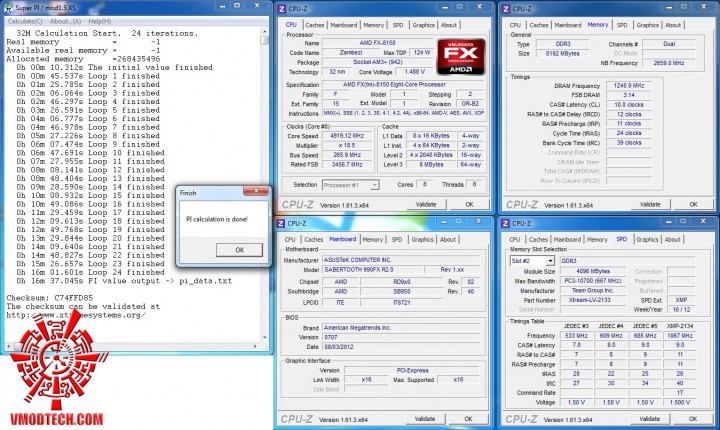720x430 pixels.
Task: Close the Finish dialog with its X
Action: tap(256, 191)
